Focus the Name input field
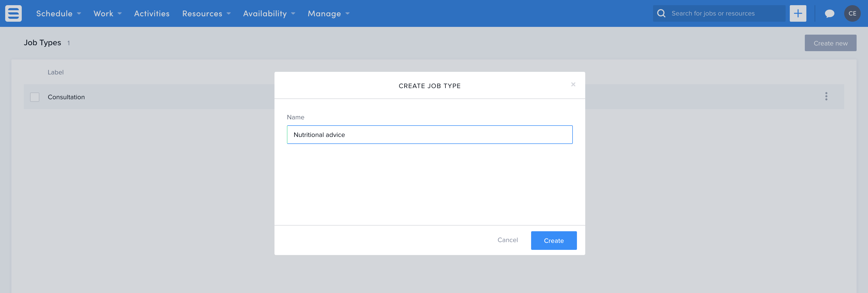This screenshot has height=293, width=868. (x=429, y=135)
